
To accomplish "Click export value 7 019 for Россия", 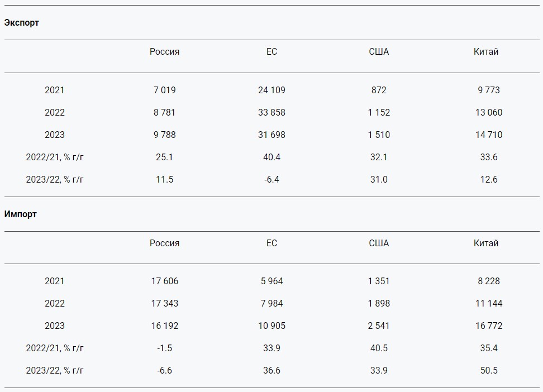I will 164,90.
